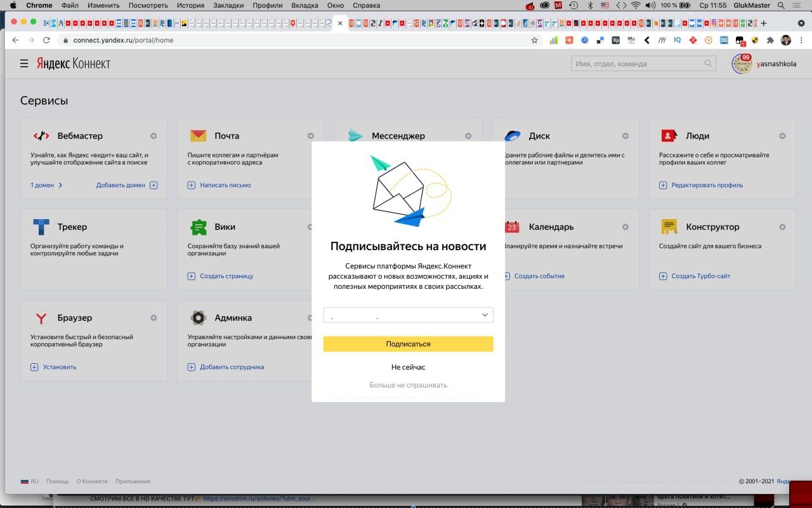Click the Трекер service icon
Image resolution: width=812 pixels, height=508 pixels.
pyautogui.click(x=41, y=227)
